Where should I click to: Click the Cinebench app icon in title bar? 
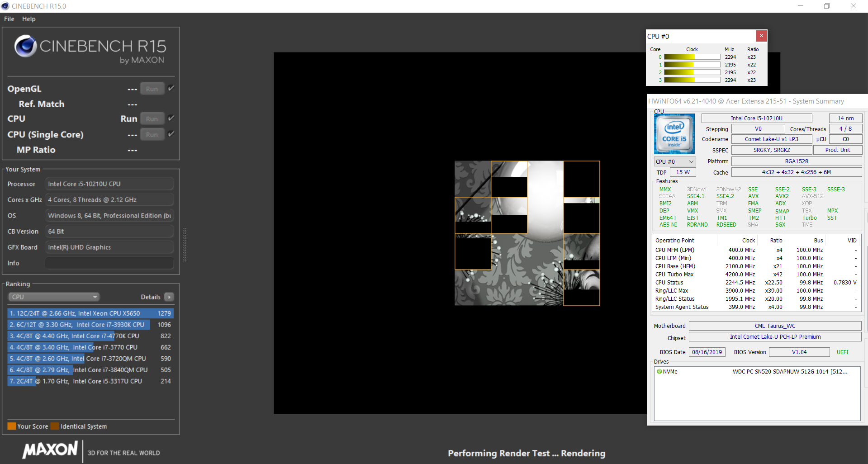pyautogui.click(x=5, y=6)
